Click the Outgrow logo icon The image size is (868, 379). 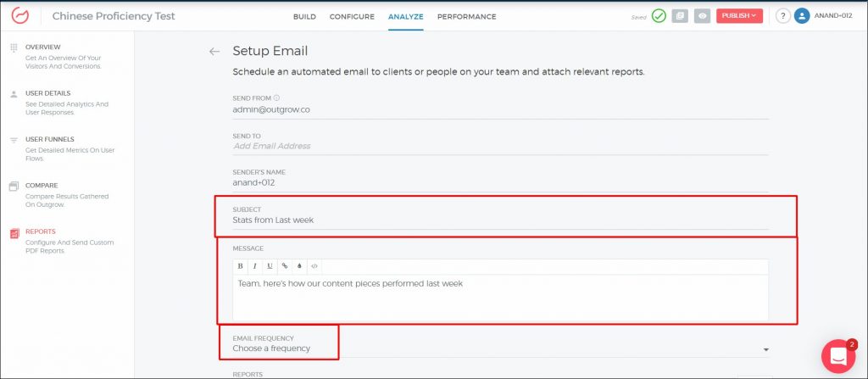tap(19, 16)
